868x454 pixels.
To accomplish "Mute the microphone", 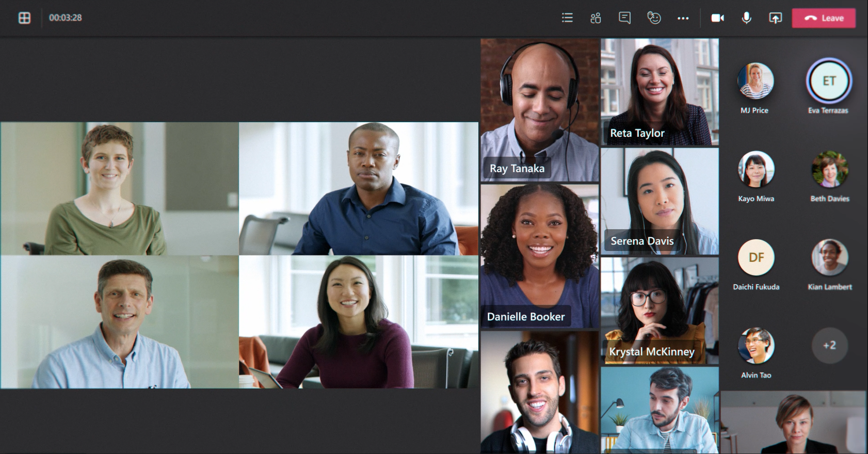I will point(746,18).
